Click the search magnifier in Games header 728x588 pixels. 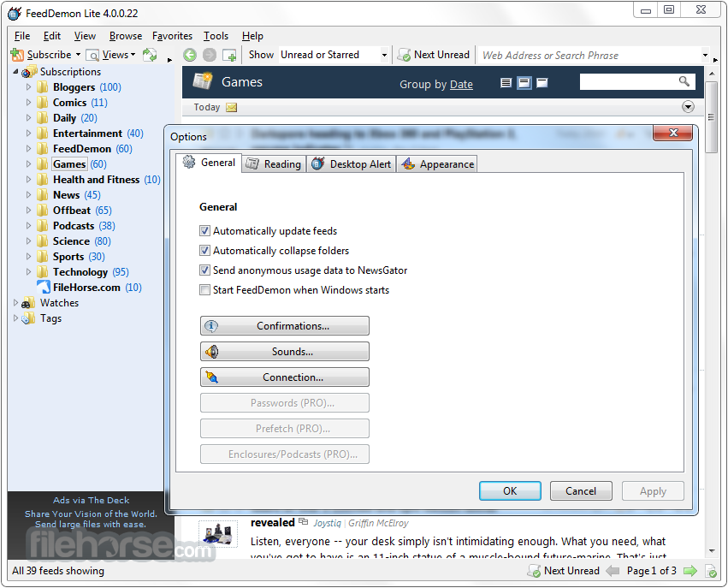click(x=684, y=81)
